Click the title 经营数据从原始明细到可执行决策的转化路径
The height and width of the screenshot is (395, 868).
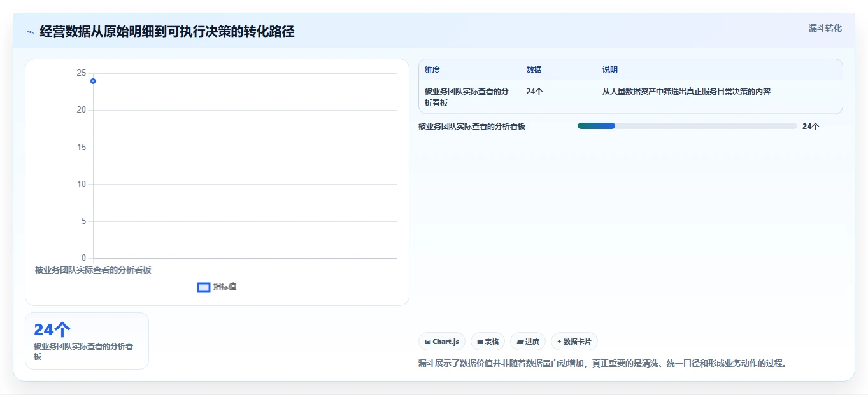pyautogui.click(x=167, y=32)
